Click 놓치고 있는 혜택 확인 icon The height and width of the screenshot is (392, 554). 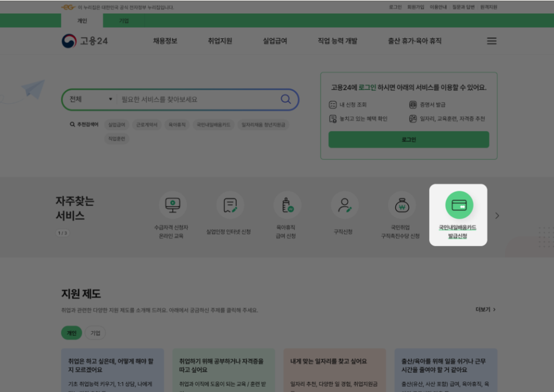pyautogui.click(x=332, y=119)
